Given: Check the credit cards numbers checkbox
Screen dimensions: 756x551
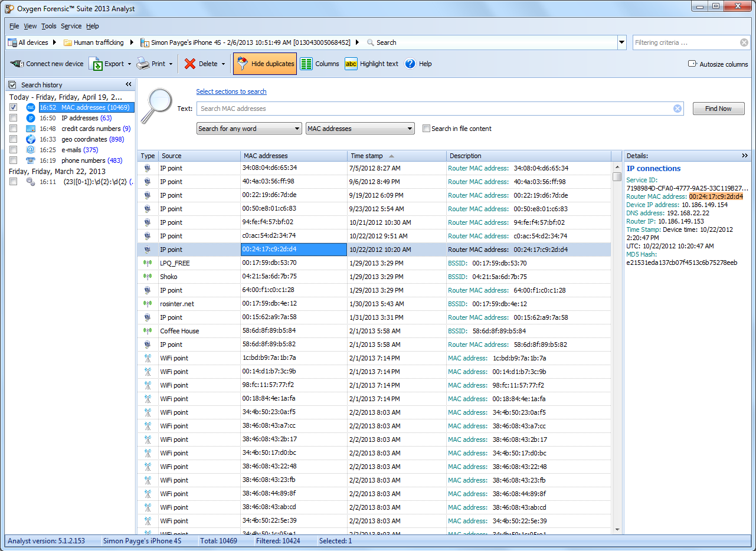Looking at the screenshot, I should 13,129.
